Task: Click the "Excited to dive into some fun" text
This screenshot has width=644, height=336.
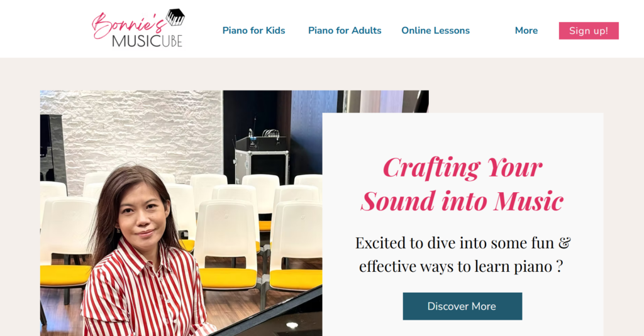Action: coord(455,243)
